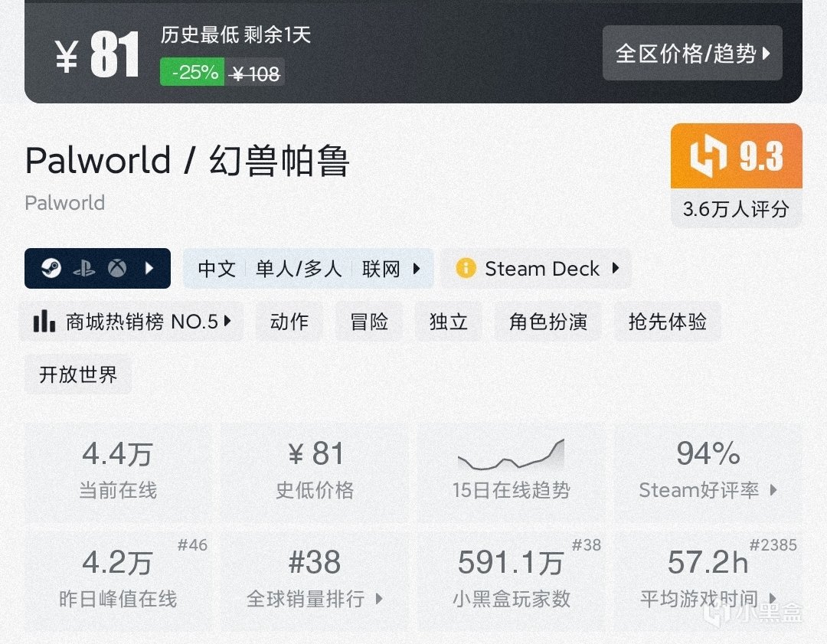Click the PlayStation platform icon
Image resolution: width=827 pixels, height=644 pixels.
click(84, 269)
